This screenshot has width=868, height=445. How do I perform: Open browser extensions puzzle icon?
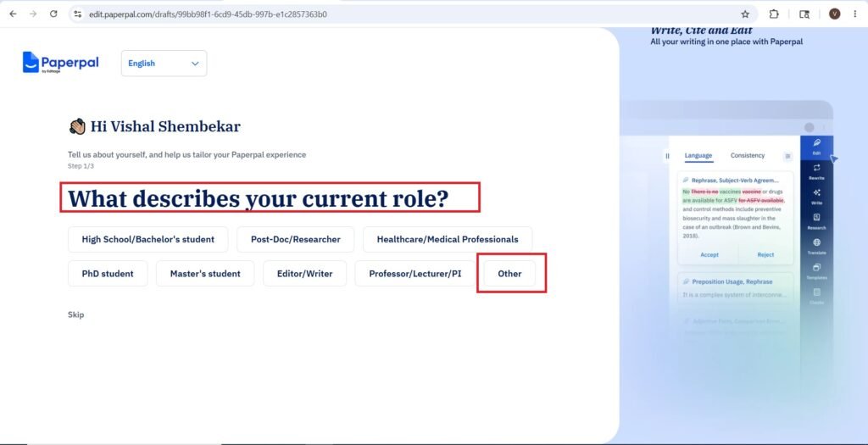[x=774, y=14]
